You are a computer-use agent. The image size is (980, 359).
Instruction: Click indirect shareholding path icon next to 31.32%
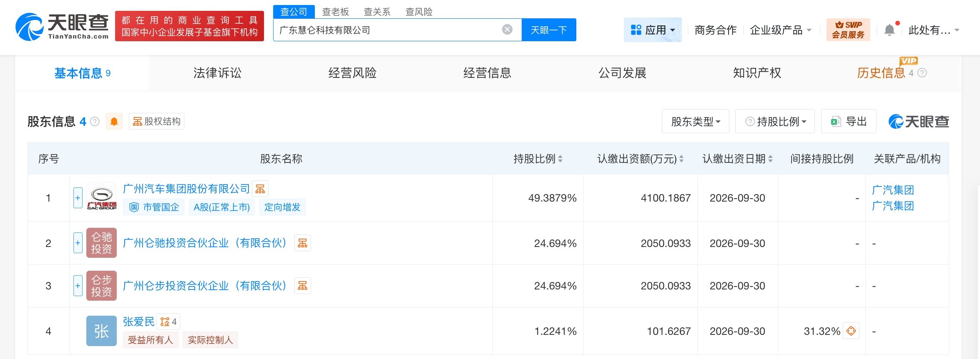[x=851, y=331]
